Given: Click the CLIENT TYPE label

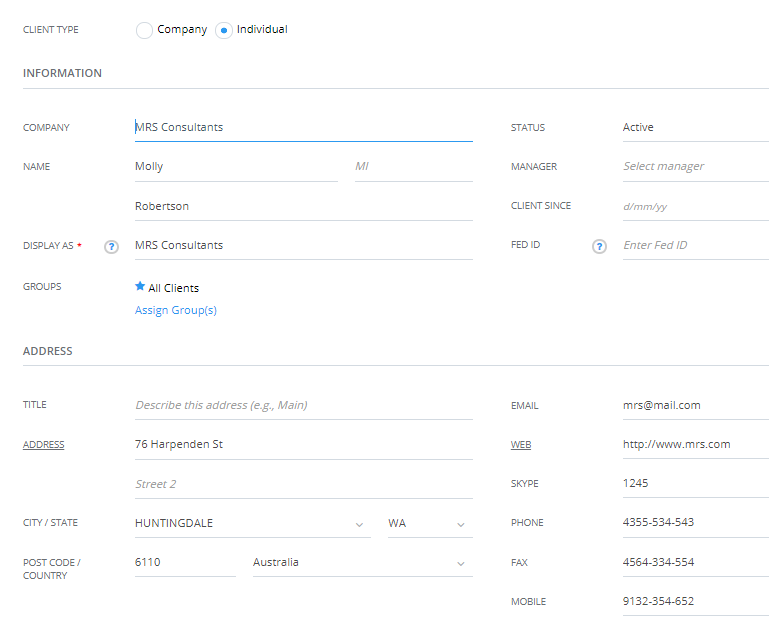Looking at the screenshot, I should click(x=51, y=30).
